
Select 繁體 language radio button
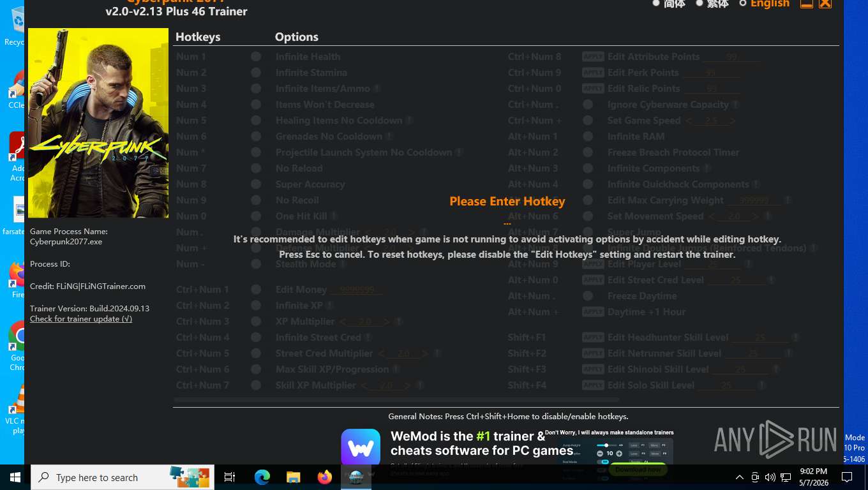coord(700,3)
